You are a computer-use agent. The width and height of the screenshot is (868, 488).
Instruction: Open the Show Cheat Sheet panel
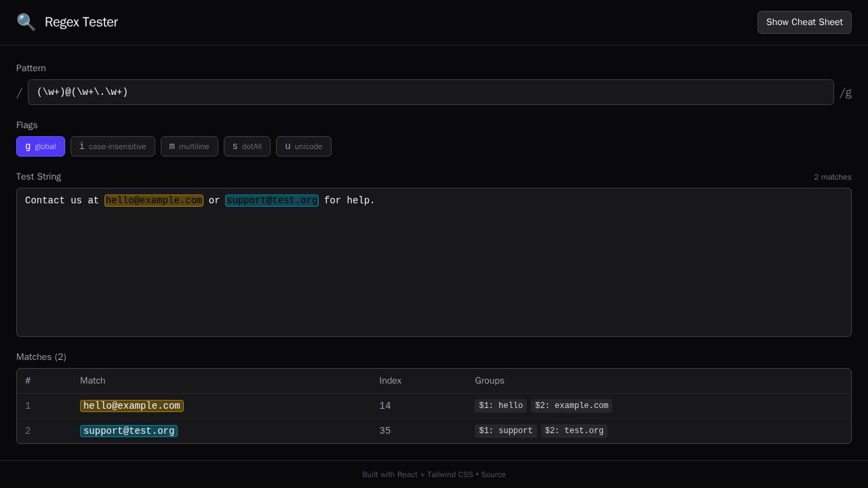[804, 22]
